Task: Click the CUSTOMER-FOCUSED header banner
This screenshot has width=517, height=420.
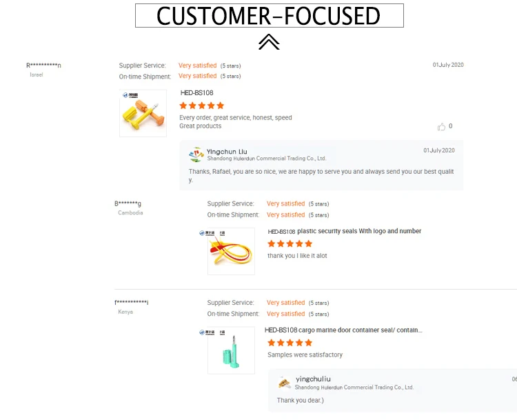Action: click(x=269, y=15)
